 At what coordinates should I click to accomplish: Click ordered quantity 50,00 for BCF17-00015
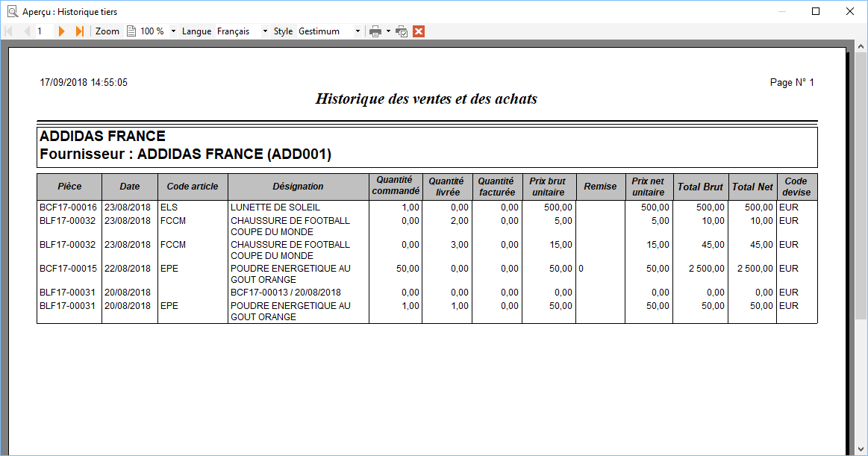(408, 269)
